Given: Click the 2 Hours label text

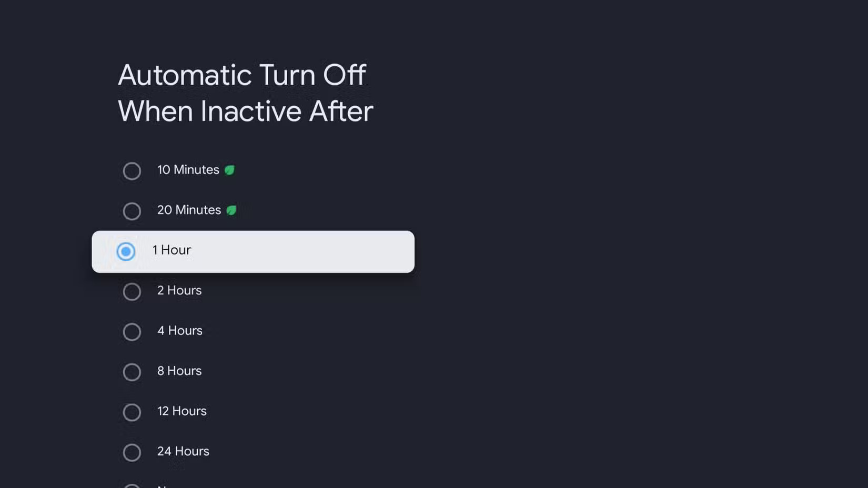Looking at the screenshot, I should 179,291.
